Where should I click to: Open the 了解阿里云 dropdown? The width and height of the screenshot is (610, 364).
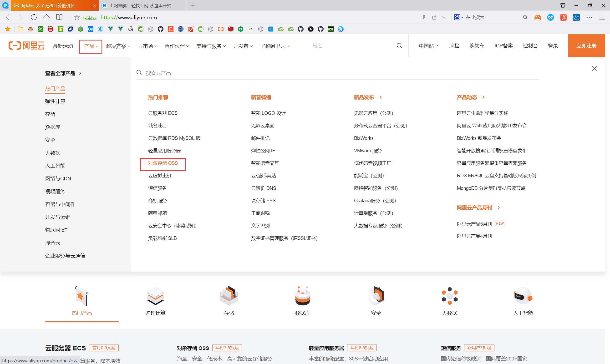pyautogui.click(x=275, y=46)
